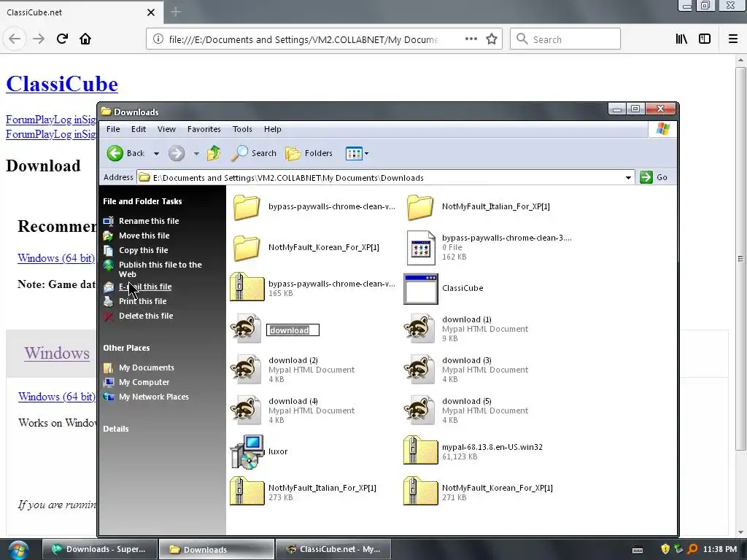This screenshot has height=560, width=747.
Task: Expand the Forward history dropdown arrow
Action: click(196, 154)
